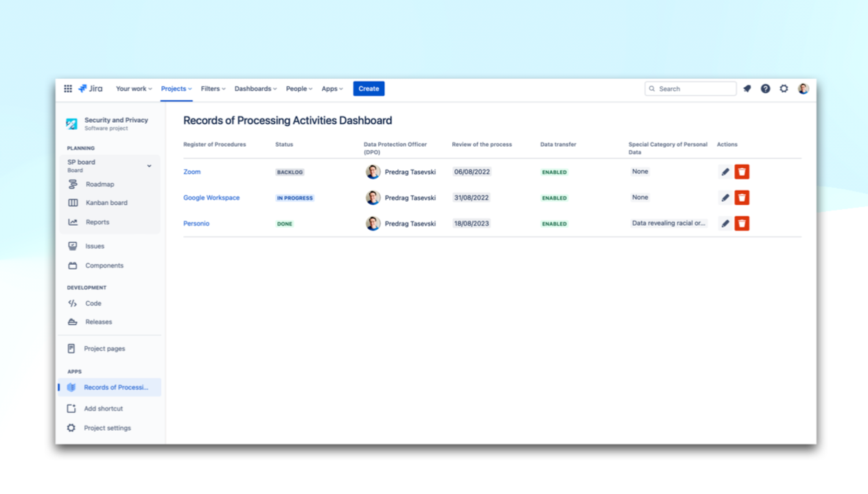This screenshot has width=868, height=494.
Task: Open the Apps dropdown menu
Action: (332, 89)
